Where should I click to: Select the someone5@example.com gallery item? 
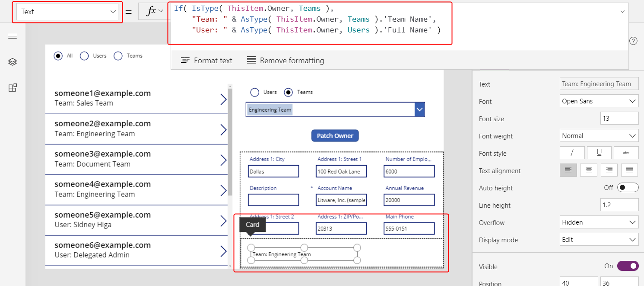pos(136,220)
